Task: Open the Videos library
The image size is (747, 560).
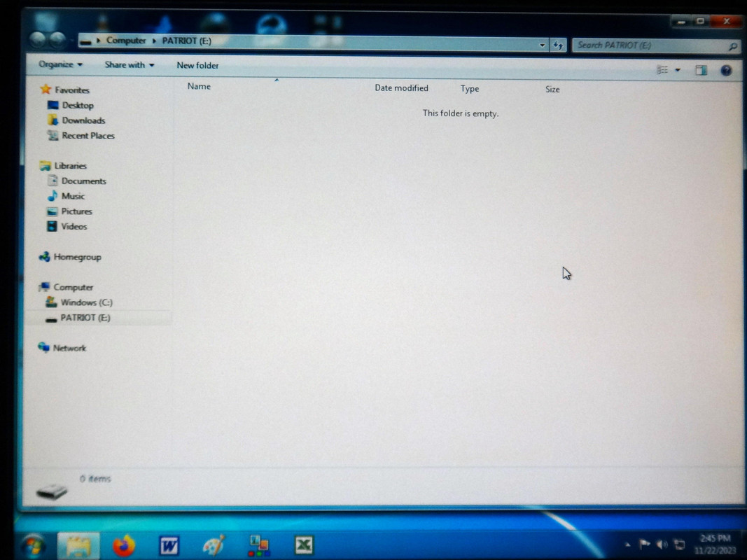Action: coord(74,227)
